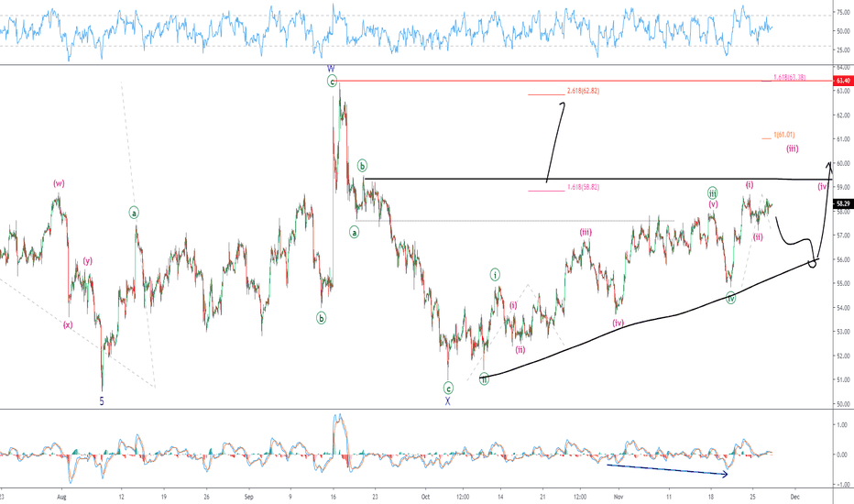Screen dimensions: 854x504
Task: Click the 12:00 time label right after Oct
Action: [463, 497]
